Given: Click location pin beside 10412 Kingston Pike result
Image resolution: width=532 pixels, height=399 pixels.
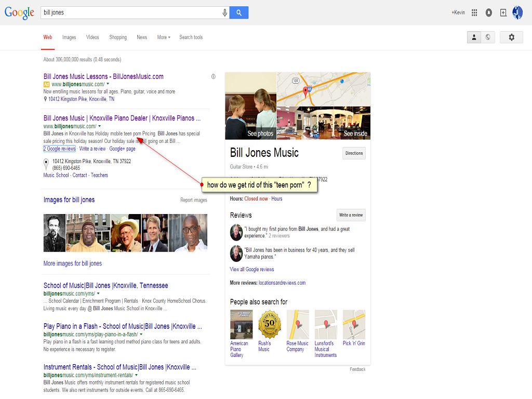Looking at the screenshot, I should 46,164.
